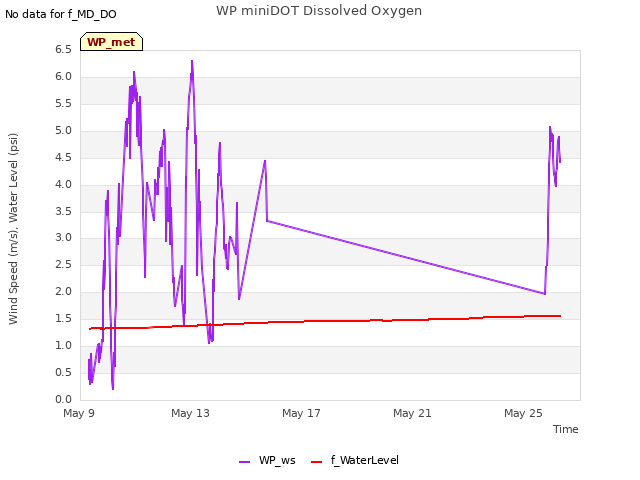Click the red f_WaterLevel legend swatch

tap(316, 462)
